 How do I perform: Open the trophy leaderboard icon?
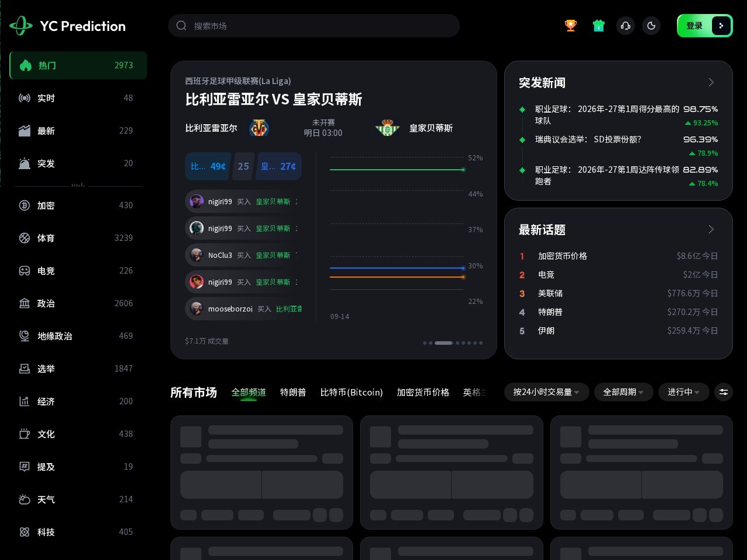coord(571,26)
